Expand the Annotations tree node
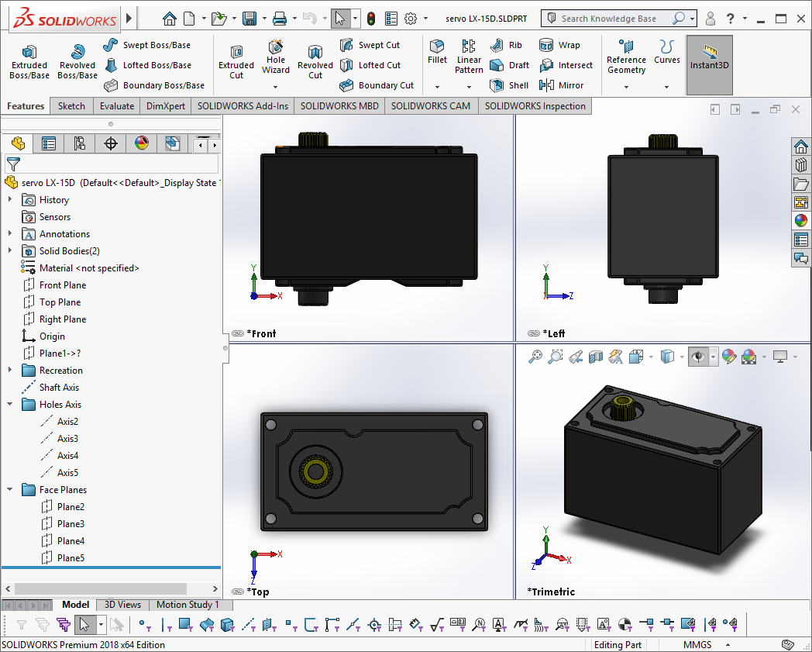Viewport: 812px width, 652px height. pyautogui.click(x=10, y=234)
